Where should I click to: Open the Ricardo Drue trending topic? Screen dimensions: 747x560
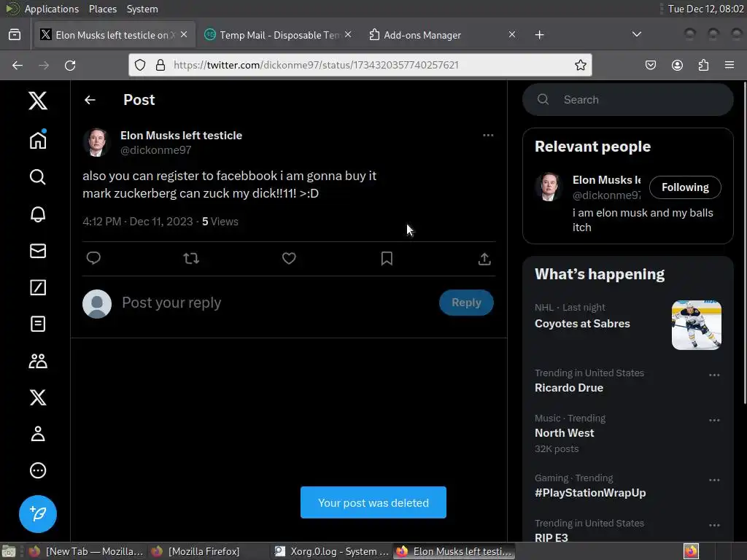click(568, 388)
